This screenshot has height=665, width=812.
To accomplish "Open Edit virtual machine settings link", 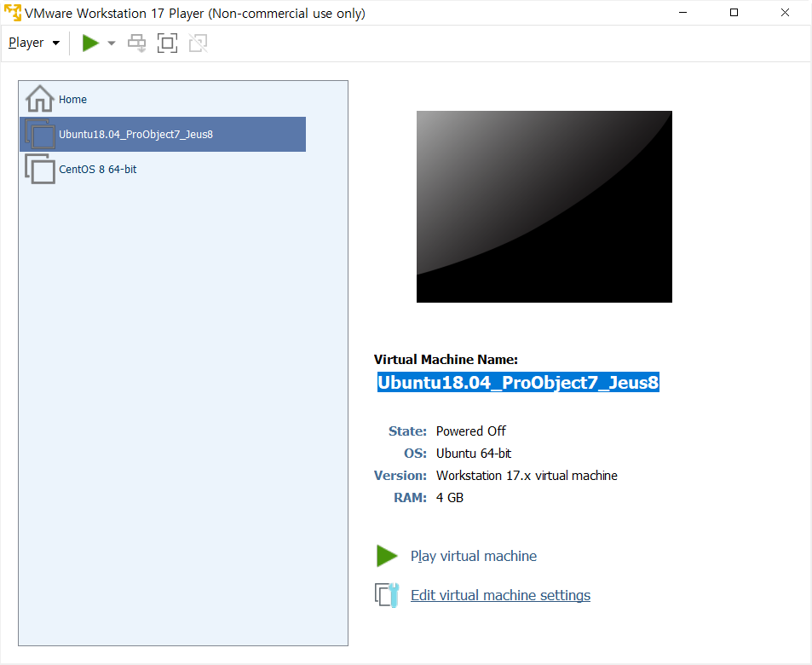I will [500, 595].
